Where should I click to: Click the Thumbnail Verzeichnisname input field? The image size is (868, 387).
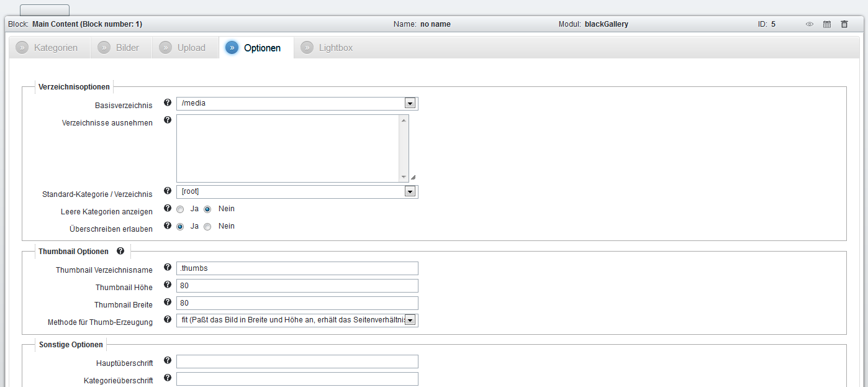point(297,268)
